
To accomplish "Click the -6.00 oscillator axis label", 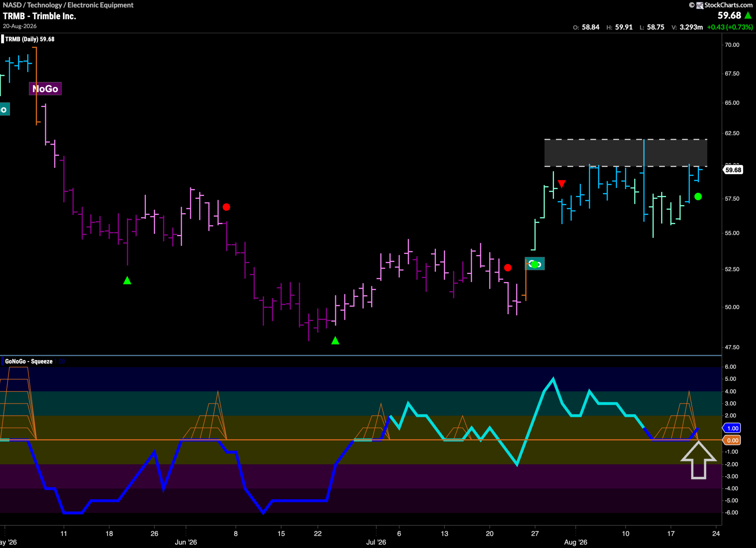I will [x=731, y=512].
